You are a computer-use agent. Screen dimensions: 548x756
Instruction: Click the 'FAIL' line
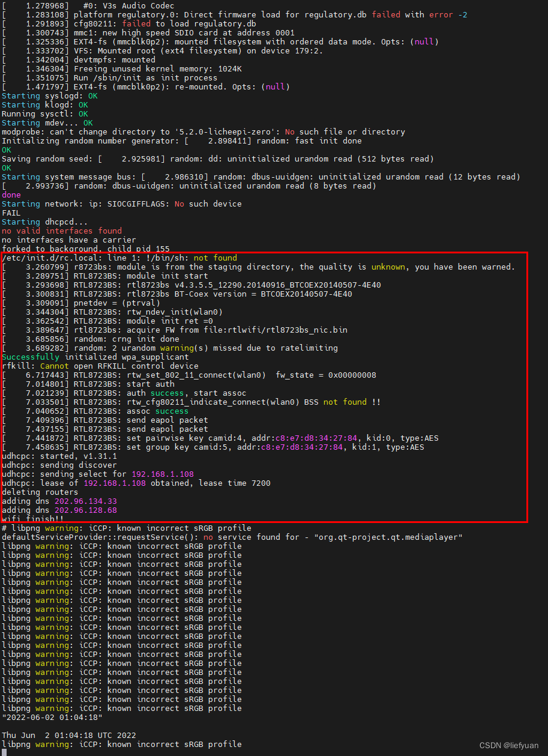pos(11,213)
